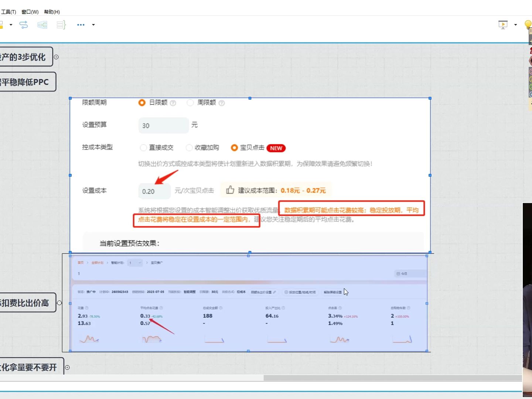Open the more options ellipsis icon
The height and width of the screenshot is (399, 532).
point(81,25)
